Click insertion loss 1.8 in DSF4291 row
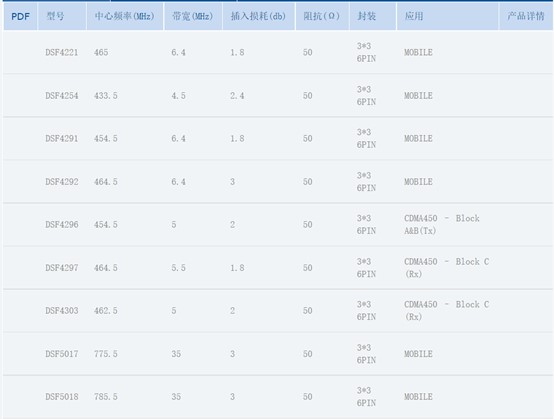The width and height of the screenshot is (554, 419). point(237,138)
